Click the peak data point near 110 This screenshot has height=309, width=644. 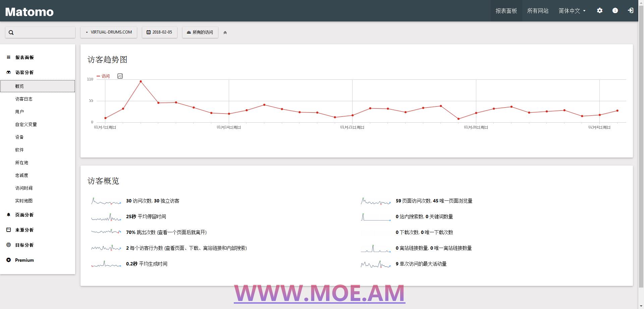tap(141, 81)
